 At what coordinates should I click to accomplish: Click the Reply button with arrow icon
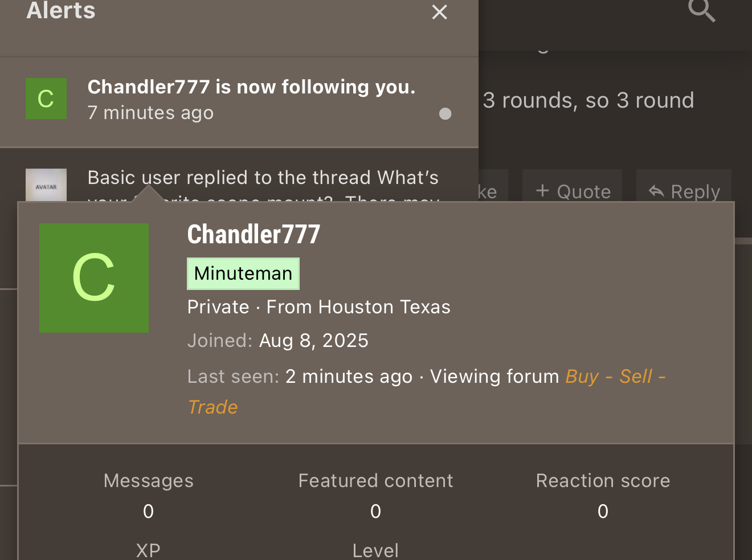(684, 191)
